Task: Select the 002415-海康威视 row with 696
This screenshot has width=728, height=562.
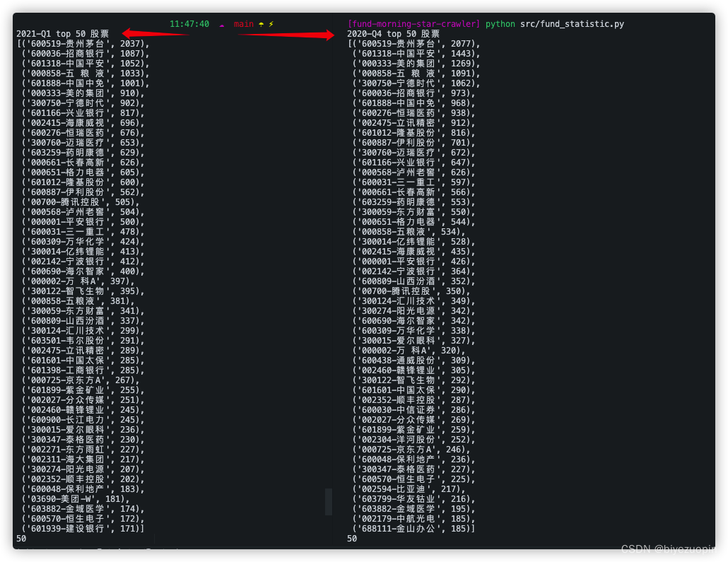Action: coord(83,123)
